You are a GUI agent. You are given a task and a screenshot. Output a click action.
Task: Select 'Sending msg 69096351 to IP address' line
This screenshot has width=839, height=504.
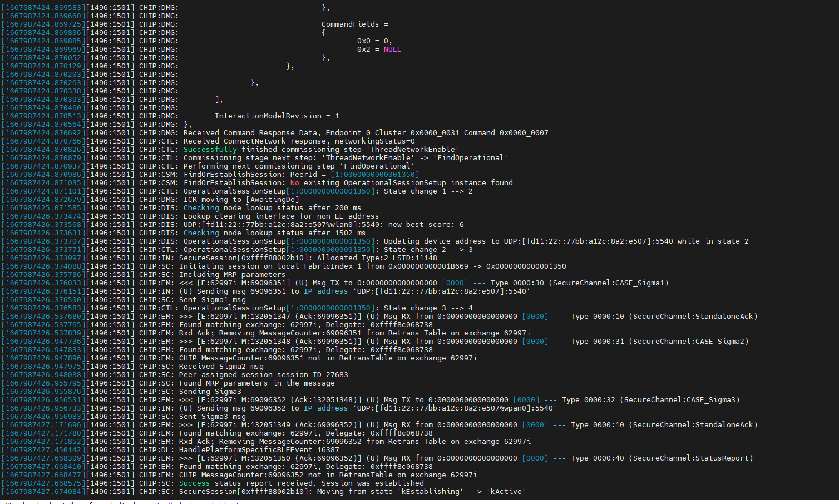click(355, 291)
